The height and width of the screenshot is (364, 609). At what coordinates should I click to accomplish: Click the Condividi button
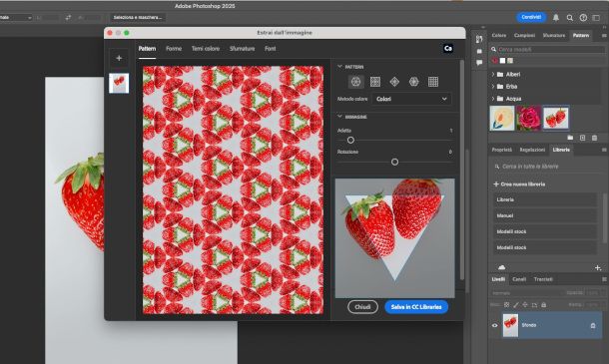pyautogui.click(x=531, y=17)
